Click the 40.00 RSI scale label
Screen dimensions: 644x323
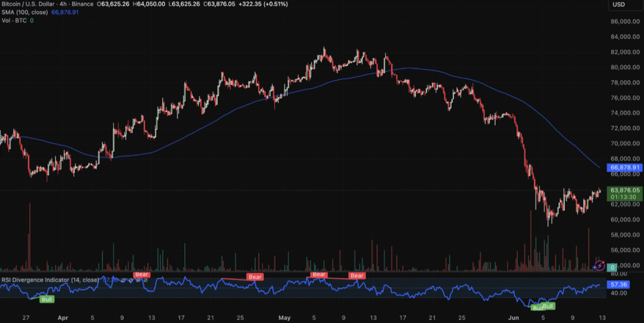click(619, 293)
